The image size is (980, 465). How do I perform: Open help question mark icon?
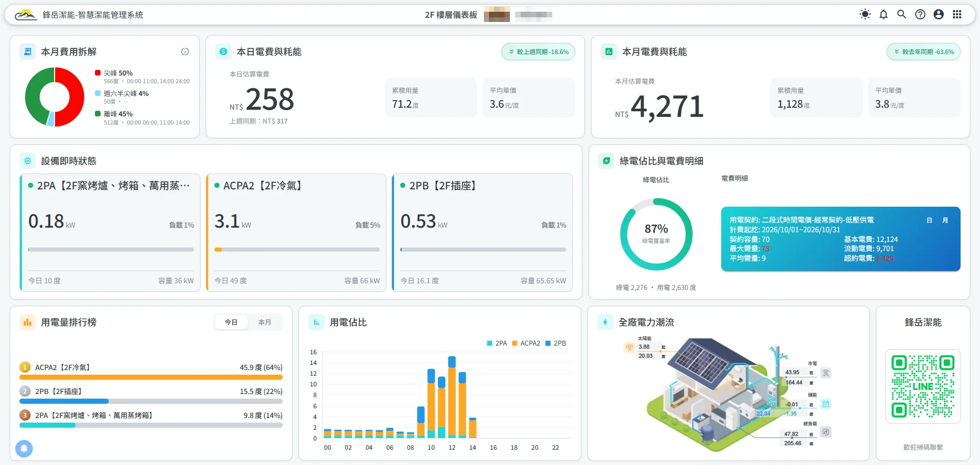click(x=920, y=14)
